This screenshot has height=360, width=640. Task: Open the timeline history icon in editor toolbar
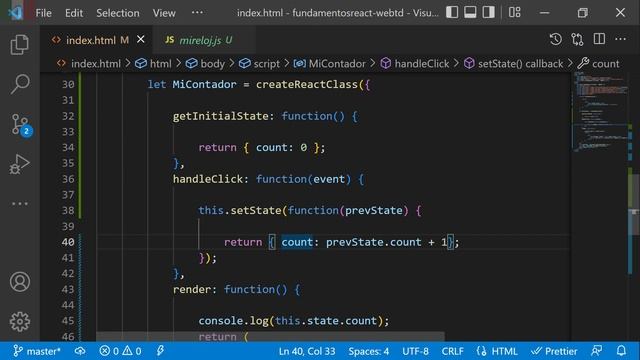coord(556,39)
